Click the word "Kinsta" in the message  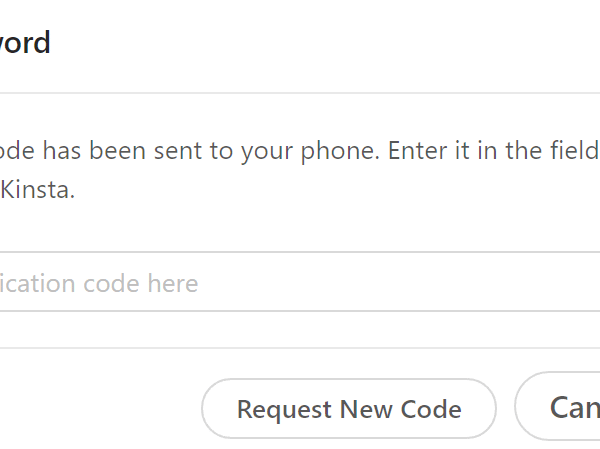click(x=37, y=189)
